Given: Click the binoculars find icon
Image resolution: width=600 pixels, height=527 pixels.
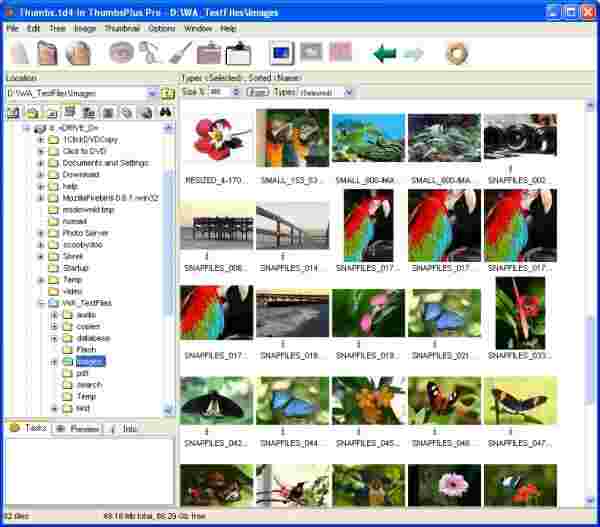Looking at the screenshot, I should tap(165, 113).
